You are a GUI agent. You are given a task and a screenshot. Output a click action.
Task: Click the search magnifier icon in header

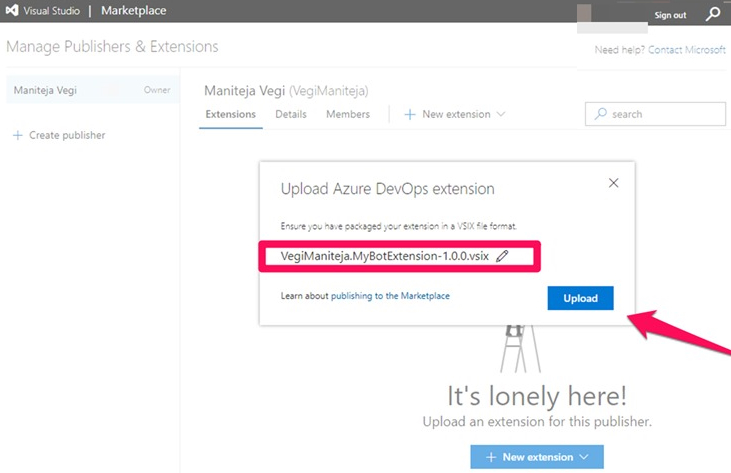click(x=713, y=14)
